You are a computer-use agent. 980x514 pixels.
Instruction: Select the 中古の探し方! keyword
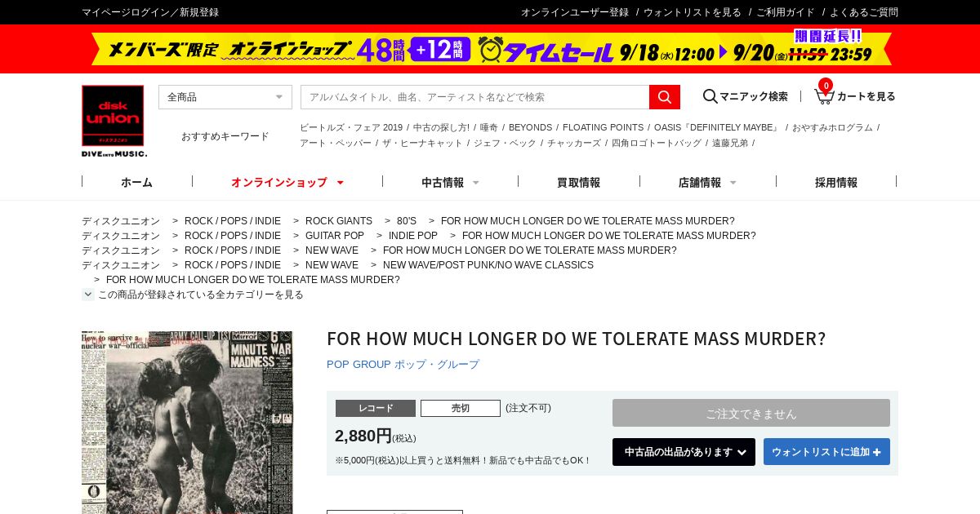point(441,127)
